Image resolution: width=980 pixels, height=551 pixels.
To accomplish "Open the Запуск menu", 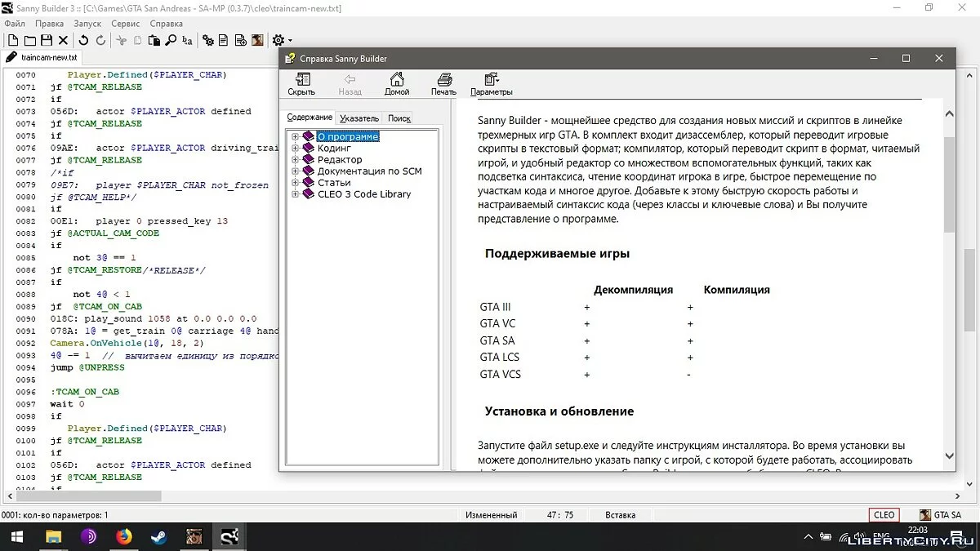I will 87,24.
